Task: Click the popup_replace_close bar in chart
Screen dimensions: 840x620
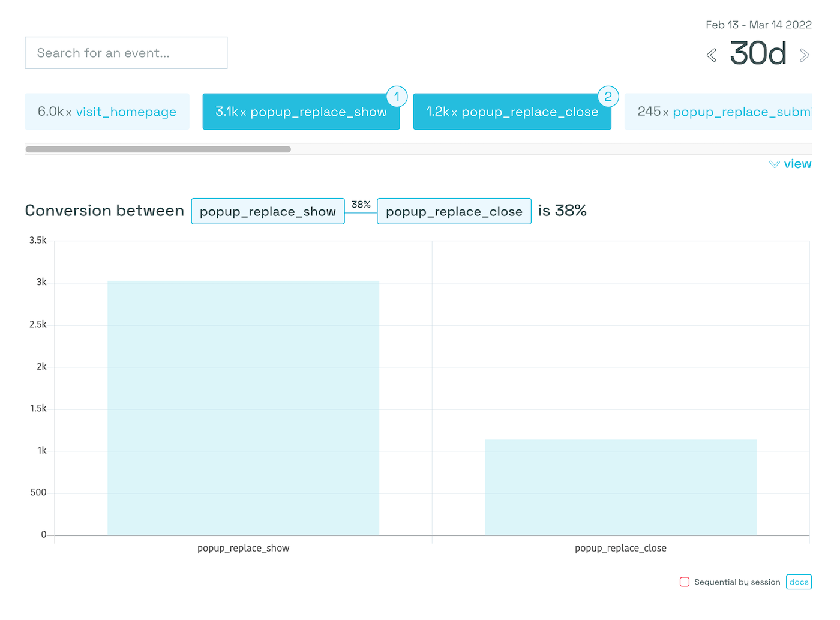Action: tap(620, 487)
